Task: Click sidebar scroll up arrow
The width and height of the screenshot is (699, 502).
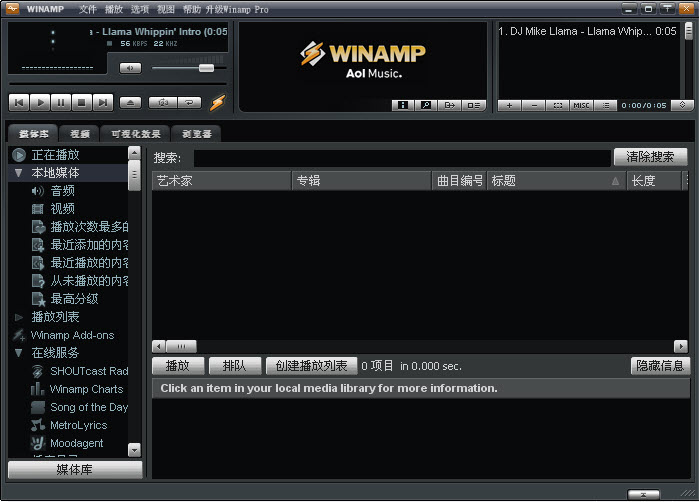Action: 134,153
